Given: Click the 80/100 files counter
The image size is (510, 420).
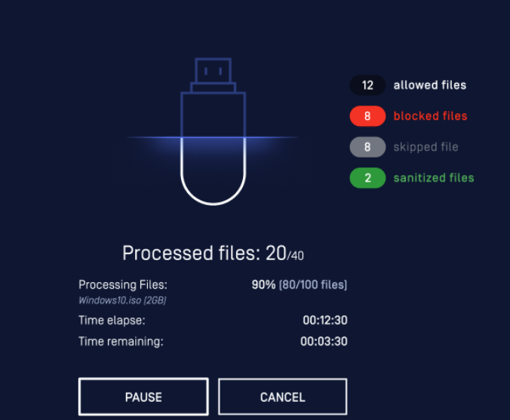Looking at the screenshot, I should point(313,284).
